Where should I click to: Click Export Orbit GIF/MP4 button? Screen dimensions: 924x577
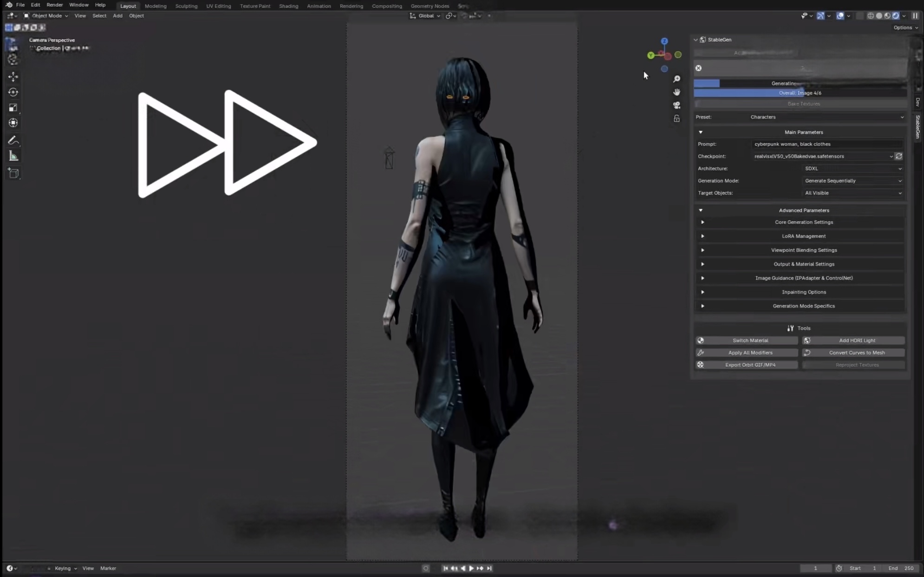click(x=747, y=365)
